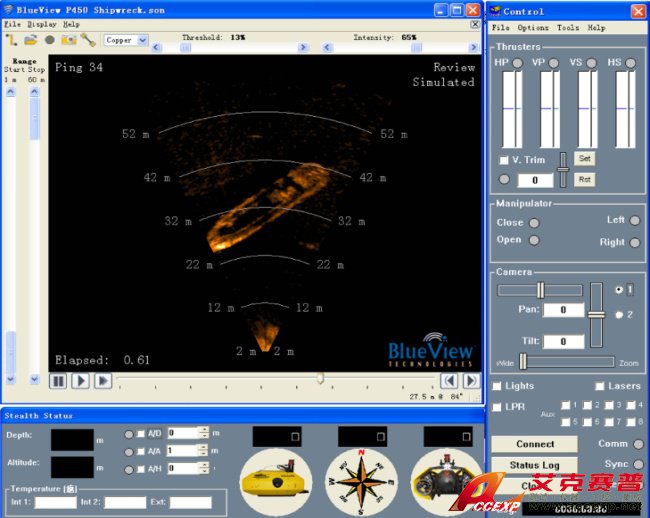Pause the sonar playback
Screen dimensions: 650x518
(x=58, y=381)
